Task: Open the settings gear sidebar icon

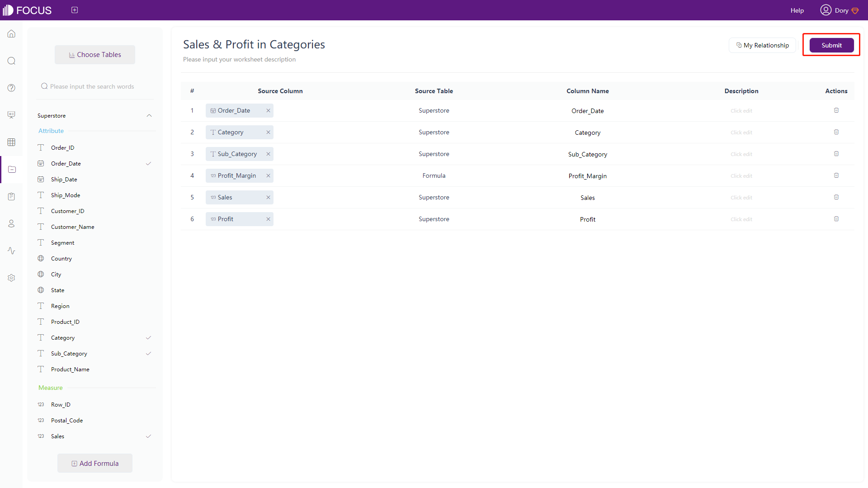Action: tap(11, 278)
